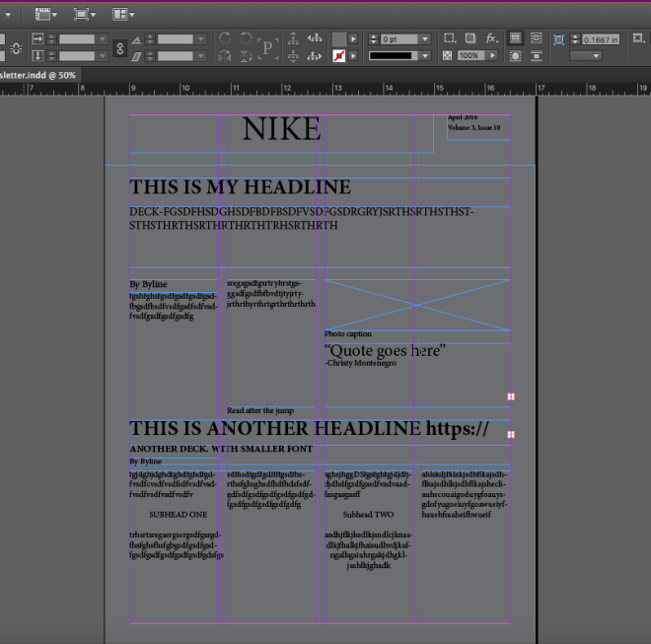Viewport: 651px width, 644px height.
Task: Open the View Options menu icon
Action: tap(45, 14)
